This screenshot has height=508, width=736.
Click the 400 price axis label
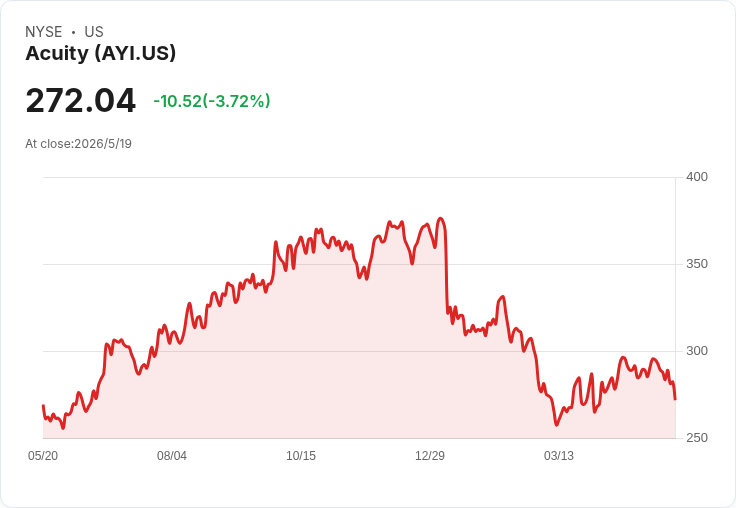click(x=697, y=177)
